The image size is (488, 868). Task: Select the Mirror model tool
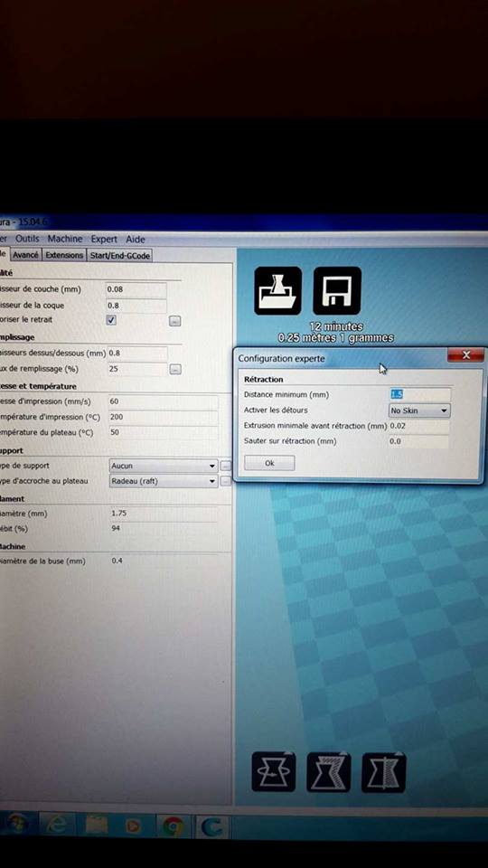click(x=384, y=772)
